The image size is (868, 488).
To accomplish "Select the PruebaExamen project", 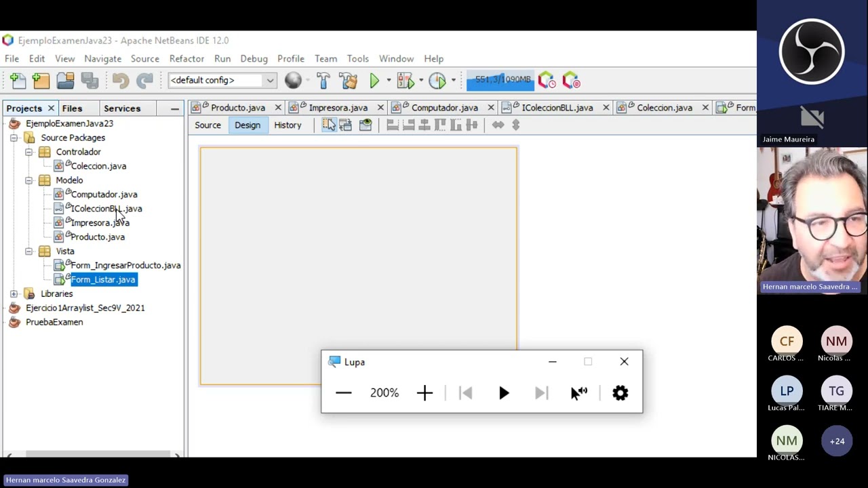I will (54, 323).
